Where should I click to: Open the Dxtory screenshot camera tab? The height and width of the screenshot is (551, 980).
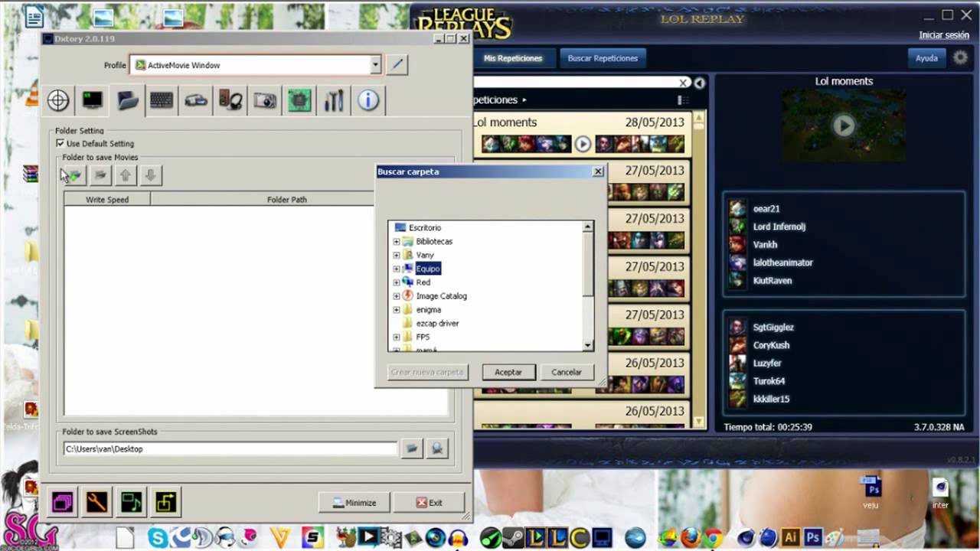click(265, 100)
